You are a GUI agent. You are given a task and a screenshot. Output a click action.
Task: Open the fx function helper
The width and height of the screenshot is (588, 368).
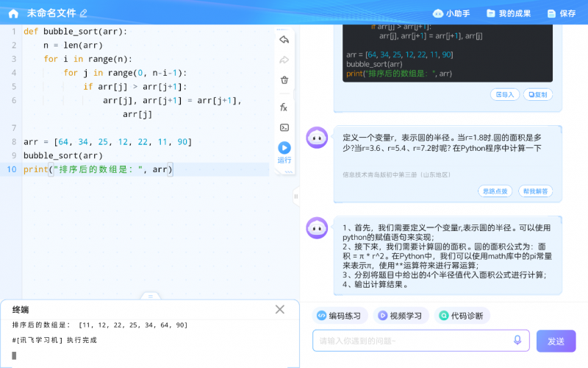tap(284, 107)
